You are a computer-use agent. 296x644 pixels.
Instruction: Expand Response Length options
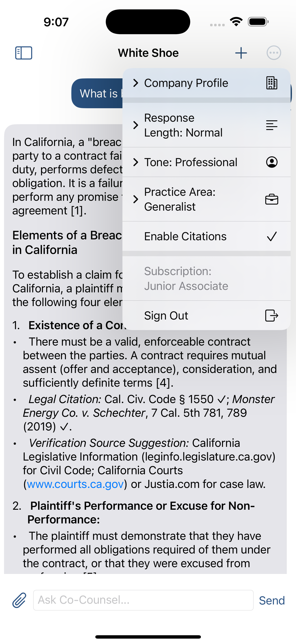[136, 125]
